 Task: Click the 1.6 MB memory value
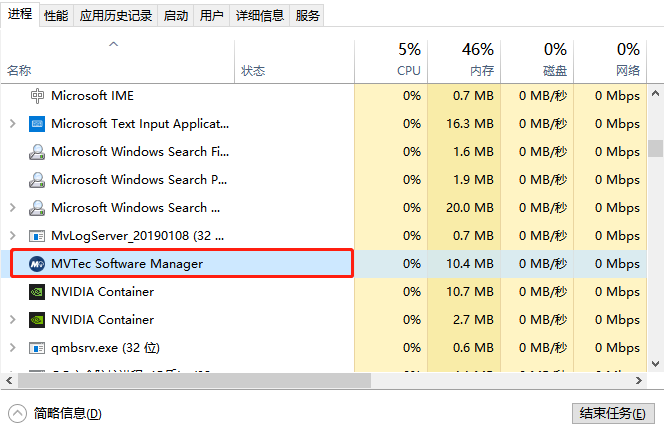473,152
